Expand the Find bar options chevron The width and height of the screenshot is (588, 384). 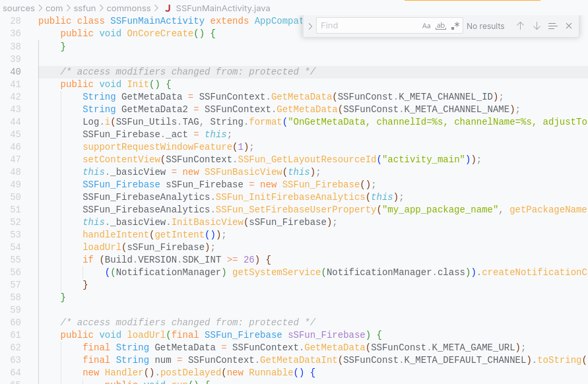tap(310, 26)
